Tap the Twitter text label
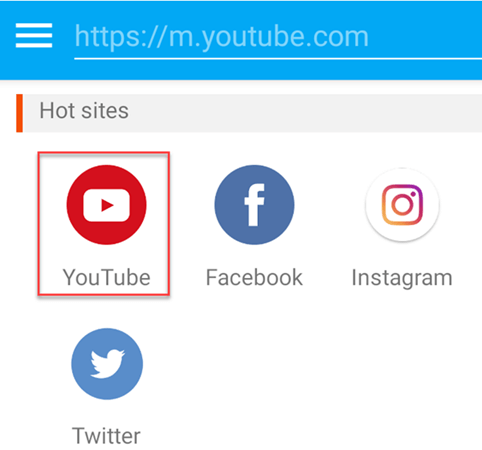This screenshot has height=450, width=482. (x=106, y=435)
